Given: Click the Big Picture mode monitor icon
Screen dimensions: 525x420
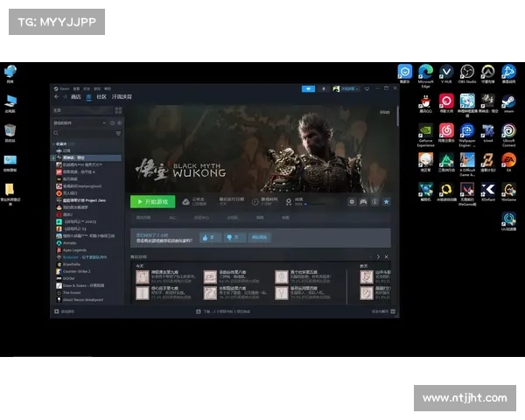Looking at the screenshot, I should click(x=367, y=88).
